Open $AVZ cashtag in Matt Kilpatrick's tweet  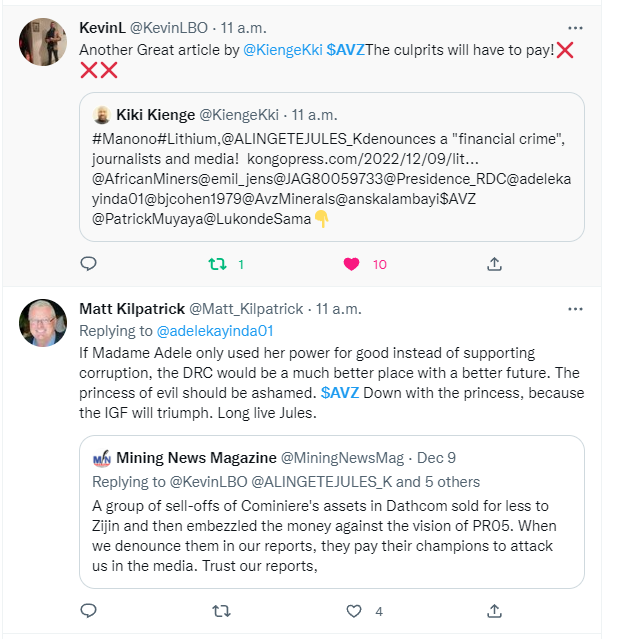(x=340, y=393)
